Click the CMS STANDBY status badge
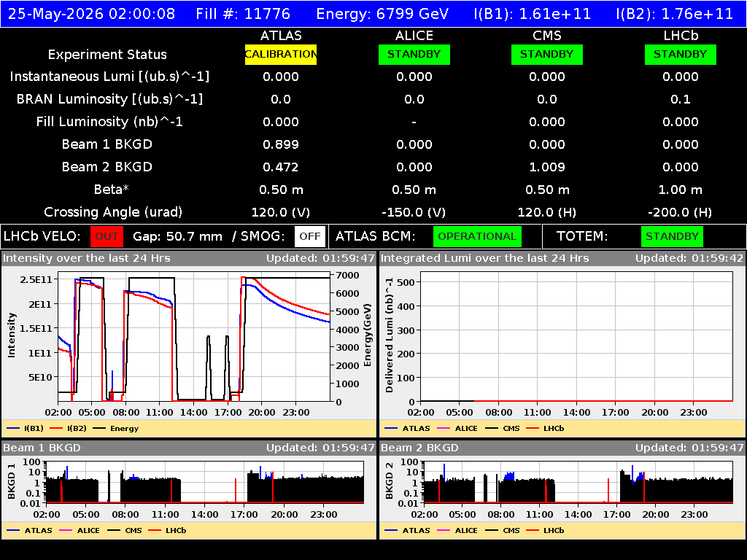Viewport: 747px width, 560px height. pyautogui.click(x=547, y=54)
